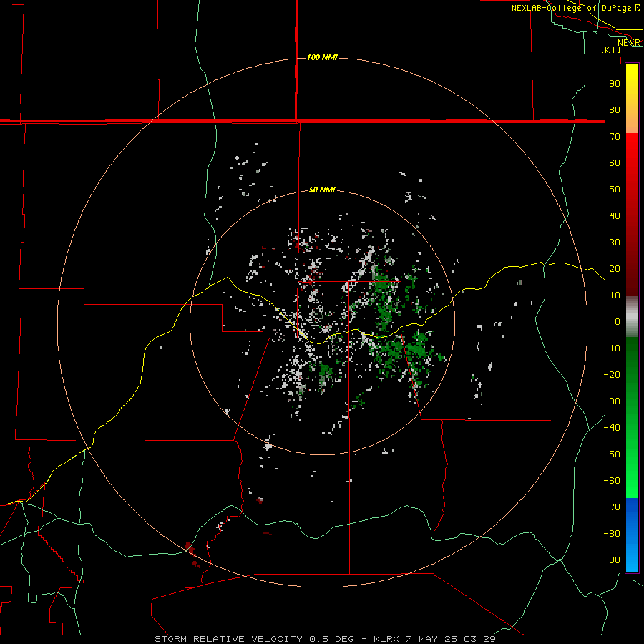Select the positive 90 value on velocity scale

pyautogui.click(x=615, y=84)
